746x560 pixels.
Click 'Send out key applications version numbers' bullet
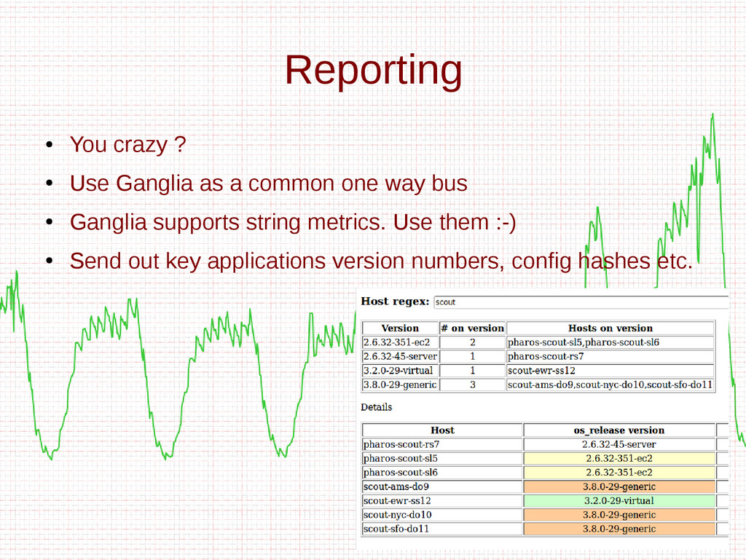381,261
